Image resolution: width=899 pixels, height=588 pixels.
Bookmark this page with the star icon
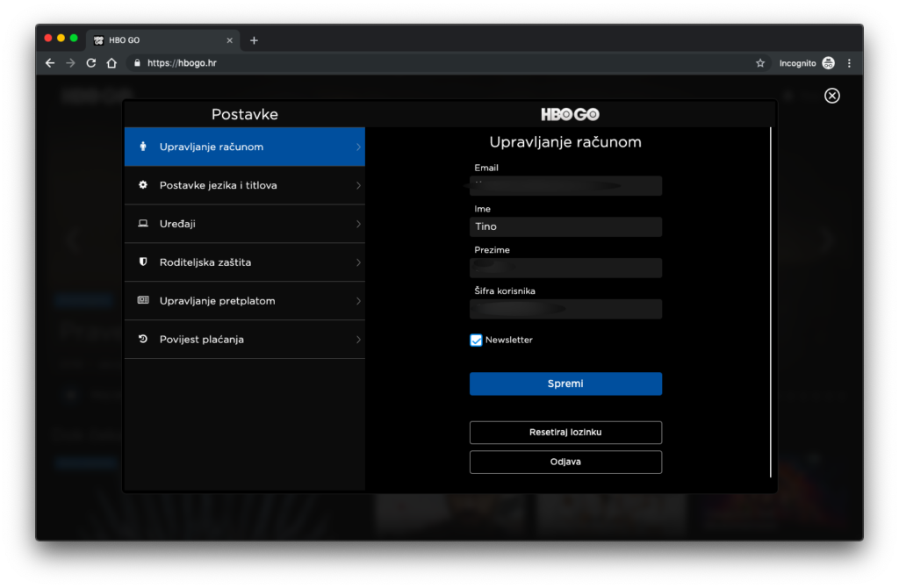click(x=760, y=63)
